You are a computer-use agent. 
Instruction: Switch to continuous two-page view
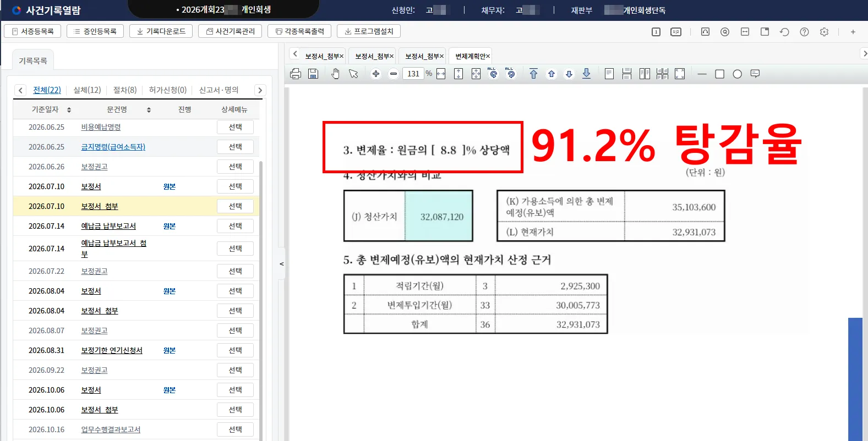pyautogui.click(x=662, y=74)
